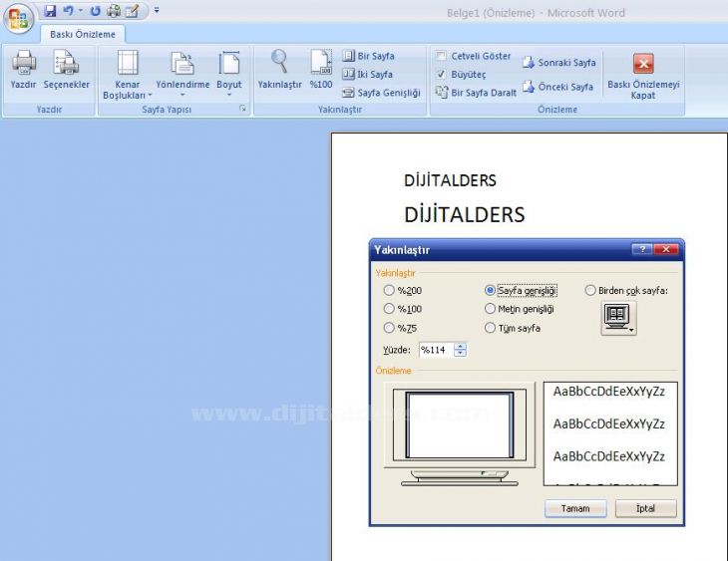Screen dimensions: 728x561
Task: Click the dialog help question mark button
Action: click(x=642, y=250)
